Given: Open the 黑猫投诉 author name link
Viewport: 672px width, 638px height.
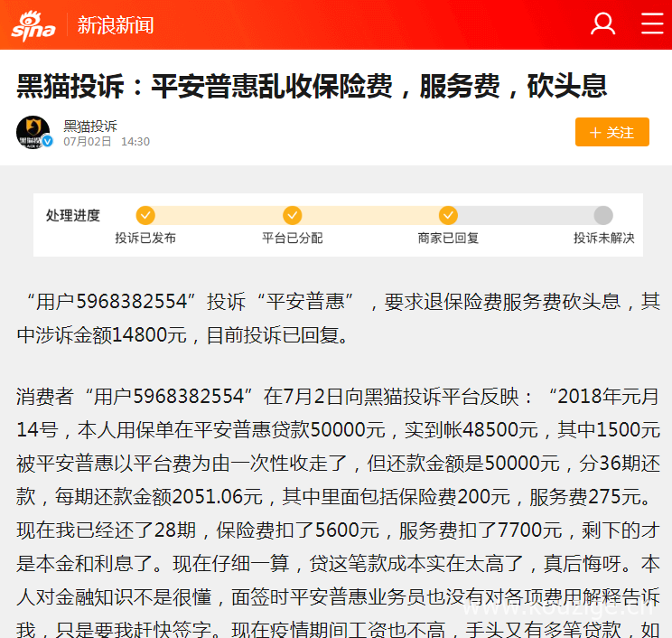Looking at the screenshot, I should point(90,126).
